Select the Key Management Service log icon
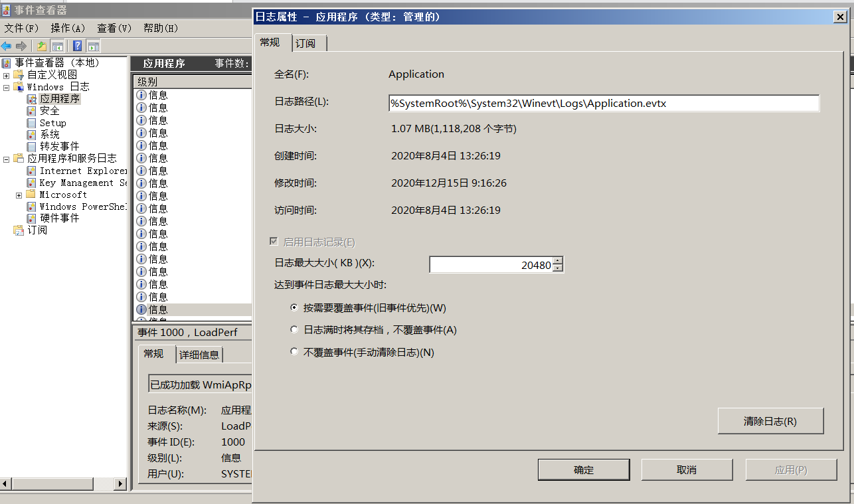Viewport: 854px width, 504px height. coord(31,183)
